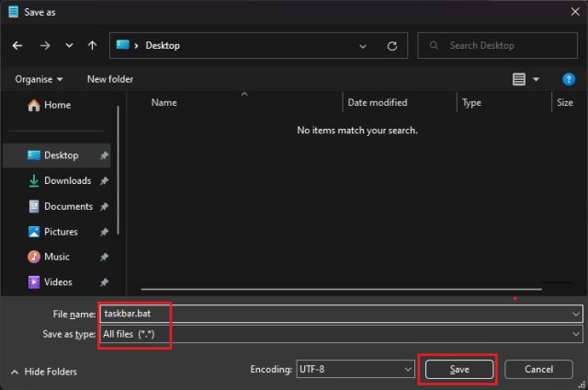Open the Help question mark icon
Viewport: 588px width, 390px height.
point(568,80)
